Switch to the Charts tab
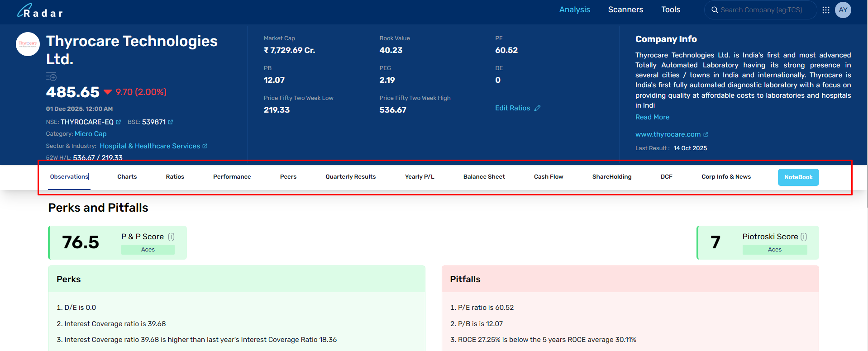Image resolution: width=868 pixels, height=351 pixels. [127, 177]
